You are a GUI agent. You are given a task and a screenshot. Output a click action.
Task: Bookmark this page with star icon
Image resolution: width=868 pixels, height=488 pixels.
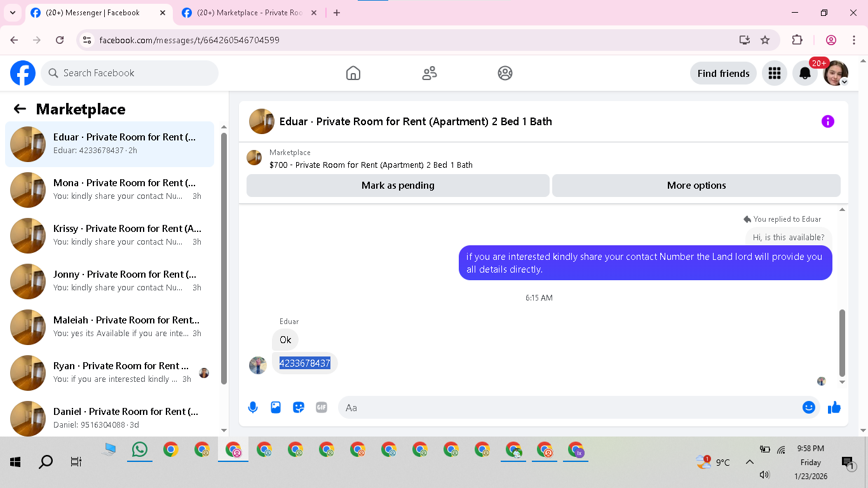765,40
